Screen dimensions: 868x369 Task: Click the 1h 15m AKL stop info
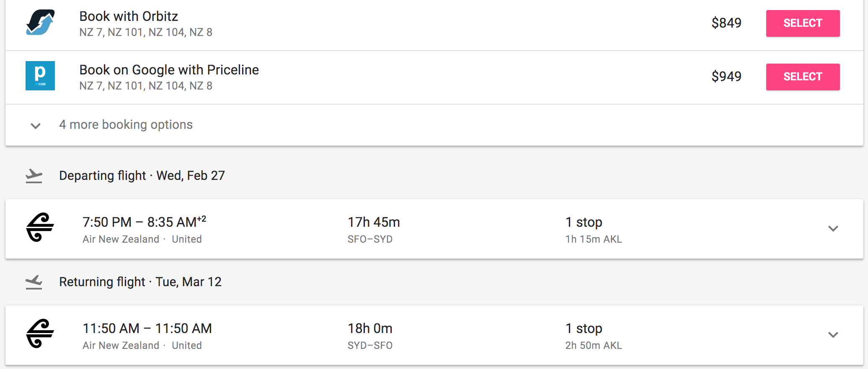pos(593,239)
